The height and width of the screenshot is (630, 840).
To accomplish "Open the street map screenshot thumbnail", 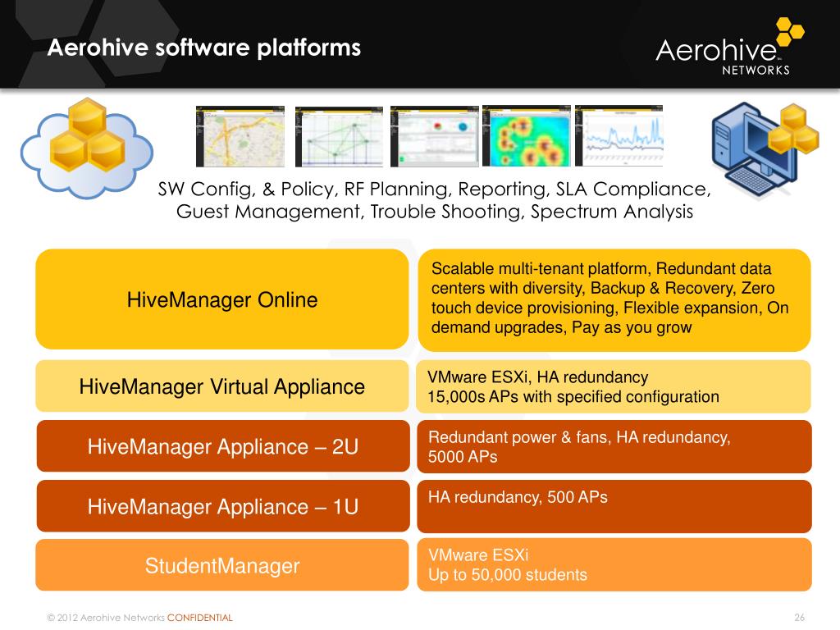I will 240,137.
